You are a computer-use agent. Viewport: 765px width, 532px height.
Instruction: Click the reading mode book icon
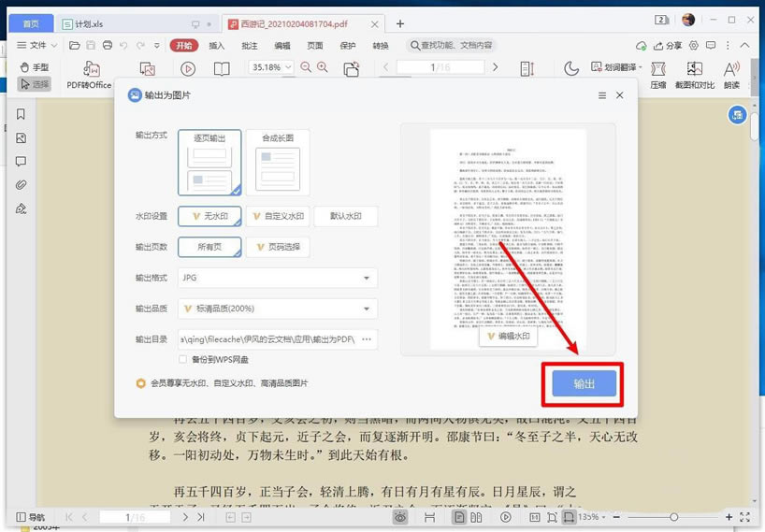(x=222, y=69)
